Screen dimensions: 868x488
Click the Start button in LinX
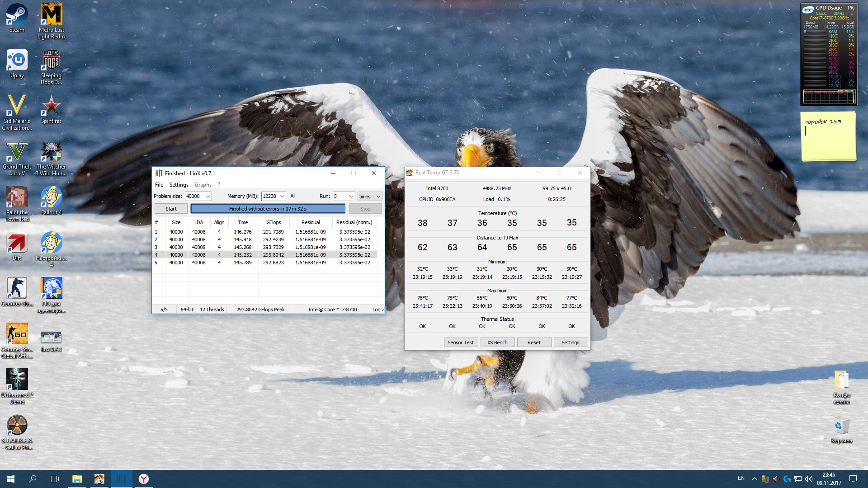click(171, 209)
